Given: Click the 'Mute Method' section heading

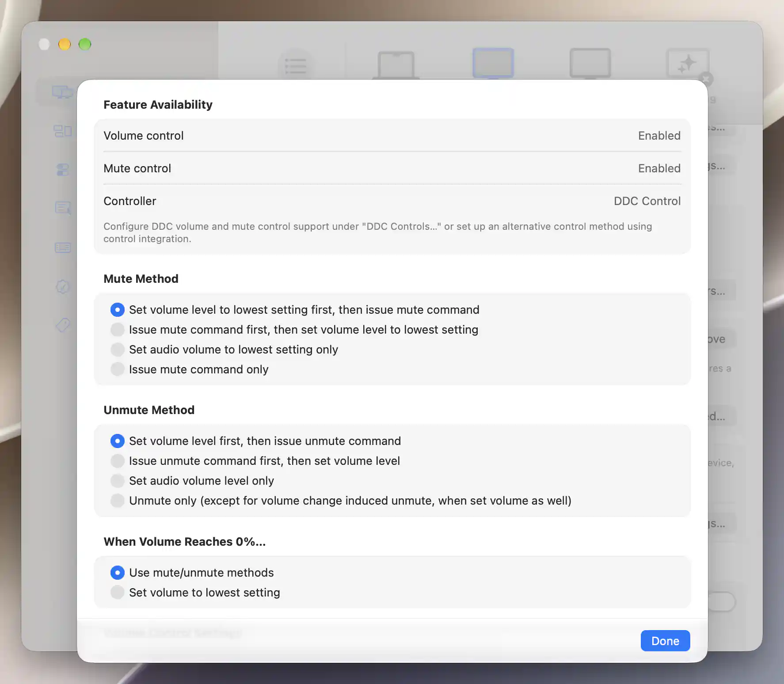Looking at the screenshot, I should (x=141, y=279).
